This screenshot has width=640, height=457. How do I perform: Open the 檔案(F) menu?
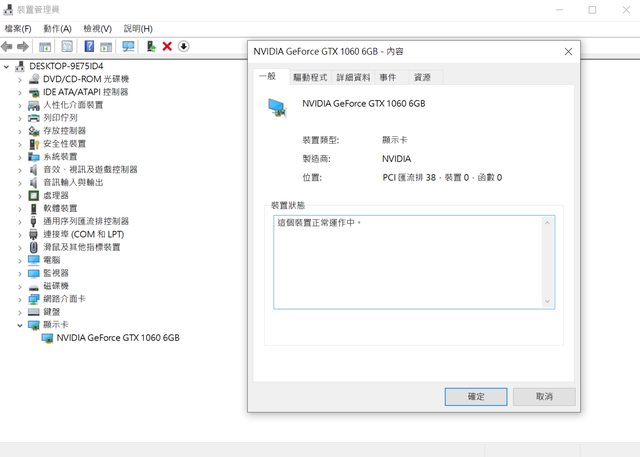coord(18,29)
